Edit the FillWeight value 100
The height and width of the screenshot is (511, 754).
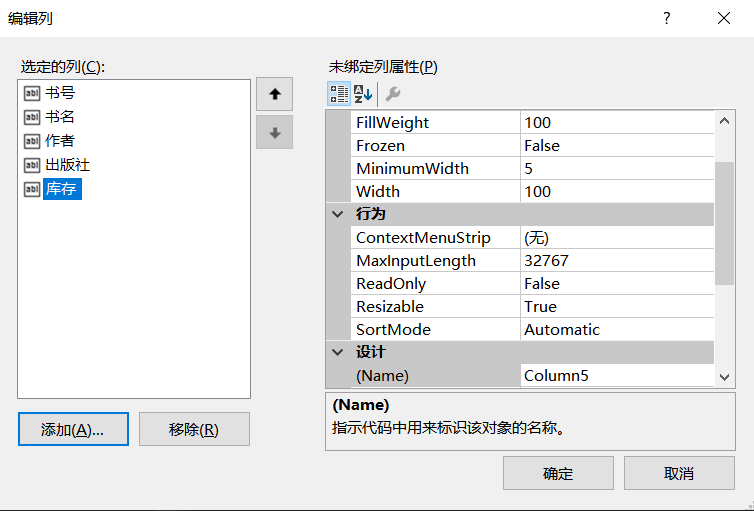617,123
